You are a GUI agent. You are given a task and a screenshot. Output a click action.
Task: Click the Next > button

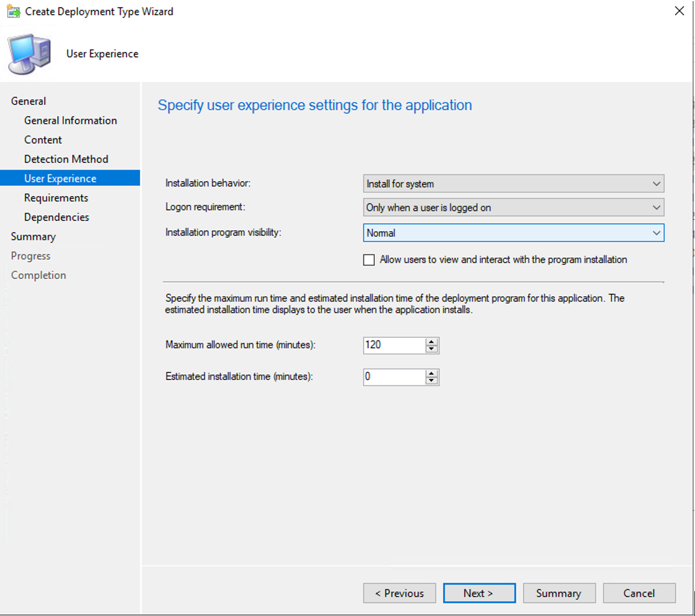480,593
